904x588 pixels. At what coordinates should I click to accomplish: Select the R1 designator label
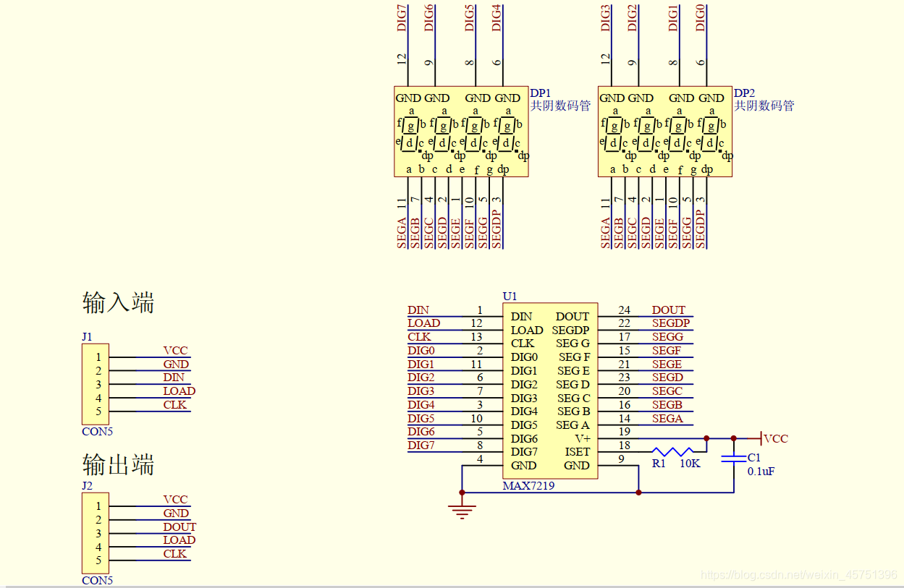pyautogui.click(x=659, y=464)
